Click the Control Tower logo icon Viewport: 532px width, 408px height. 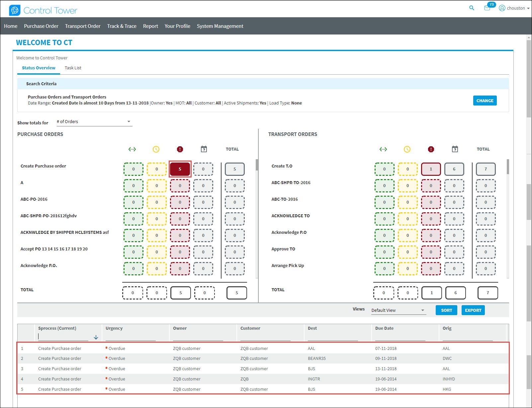click(x=15, y=10)
